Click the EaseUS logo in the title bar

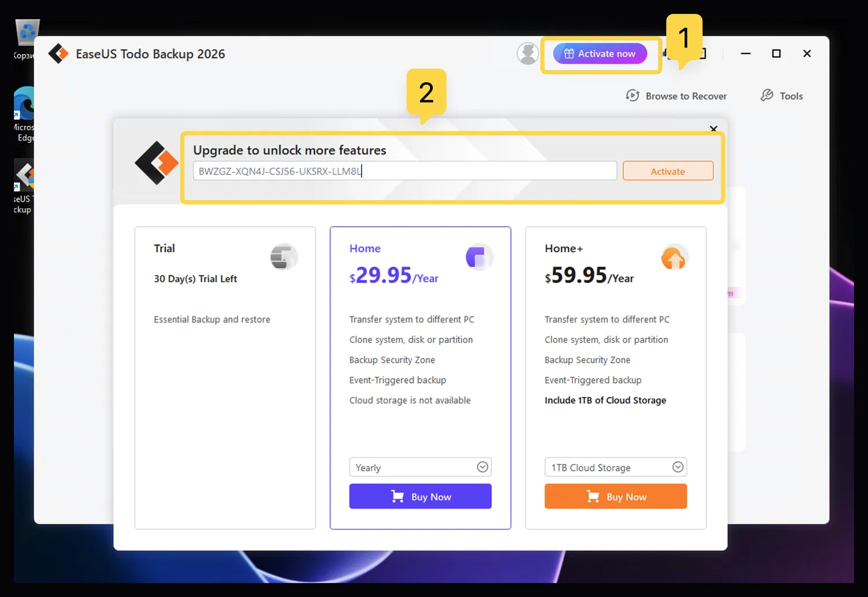click(58, 54)
